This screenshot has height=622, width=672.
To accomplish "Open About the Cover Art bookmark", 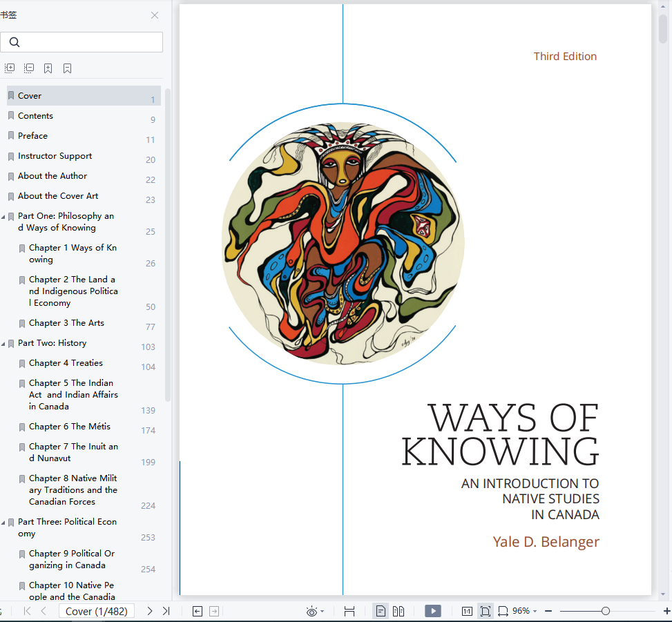I will pyautogui.click(x=84, y=196).
